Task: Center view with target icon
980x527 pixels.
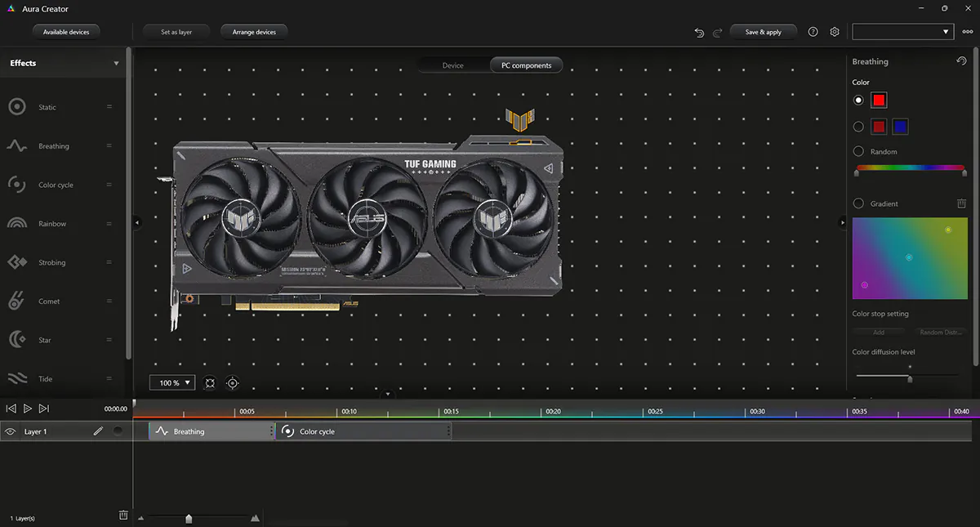Action: click(233, 382)
